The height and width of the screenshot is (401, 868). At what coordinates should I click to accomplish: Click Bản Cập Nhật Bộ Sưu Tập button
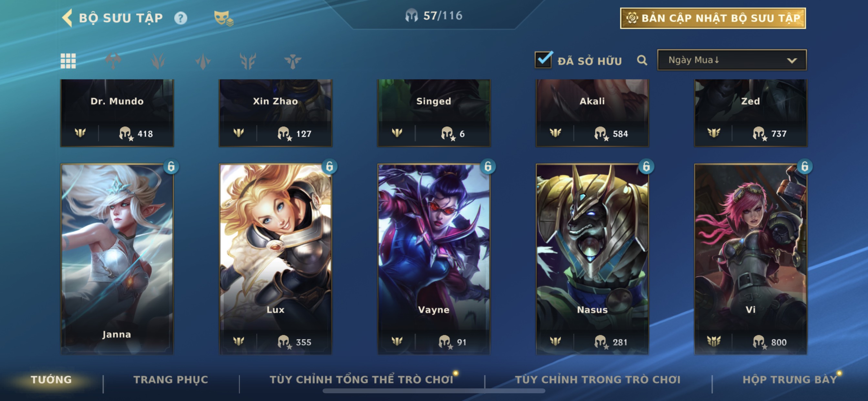point(713,18)
